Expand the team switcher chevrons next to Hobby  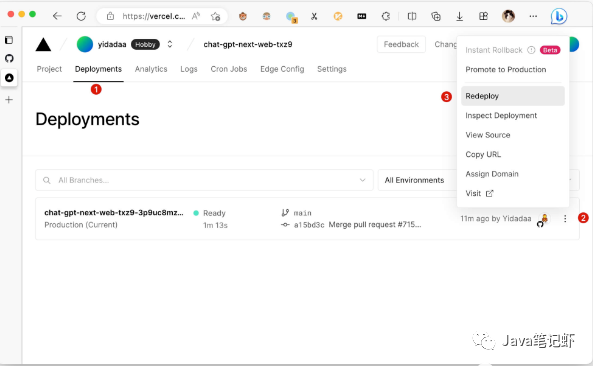170,44
